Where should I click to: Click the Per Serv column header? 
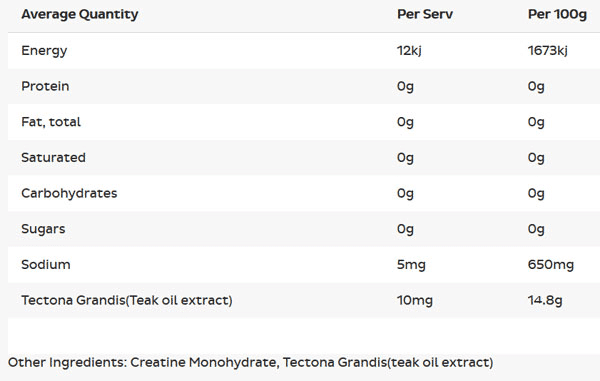coord(425,15)
